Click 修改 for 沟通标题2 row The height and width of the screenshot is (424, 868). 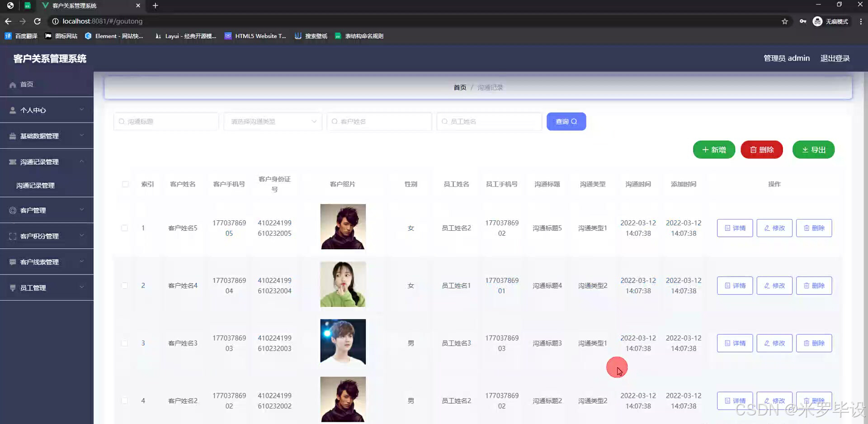pos(774,400)
